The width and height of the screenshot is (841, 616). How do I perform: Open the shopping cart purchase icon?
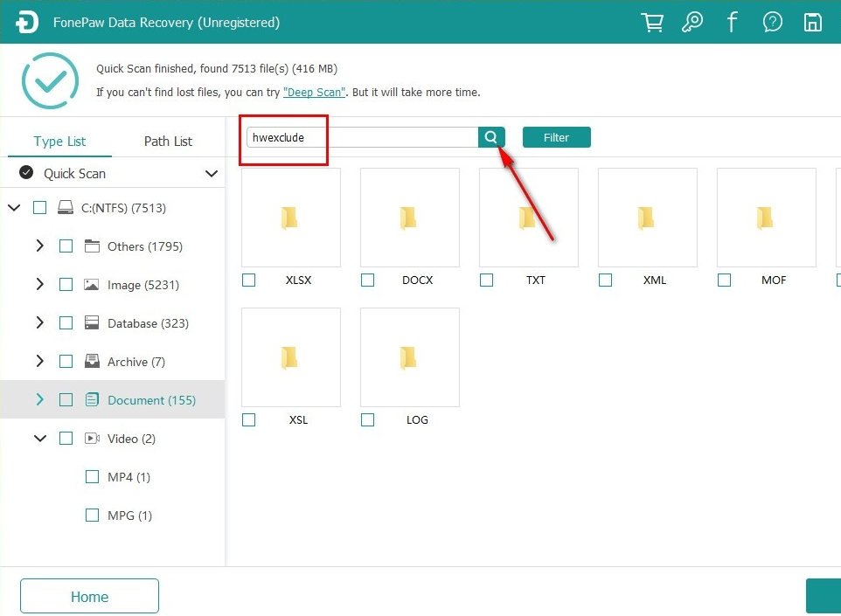coord(652,23)
